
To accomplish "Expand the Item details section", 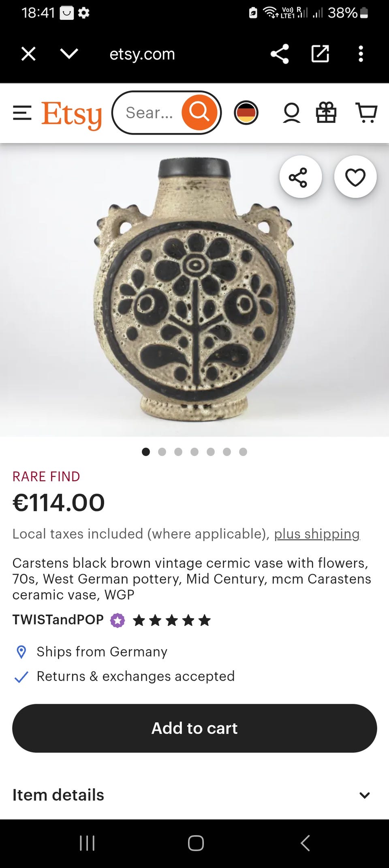I will (x=194, y=795).
